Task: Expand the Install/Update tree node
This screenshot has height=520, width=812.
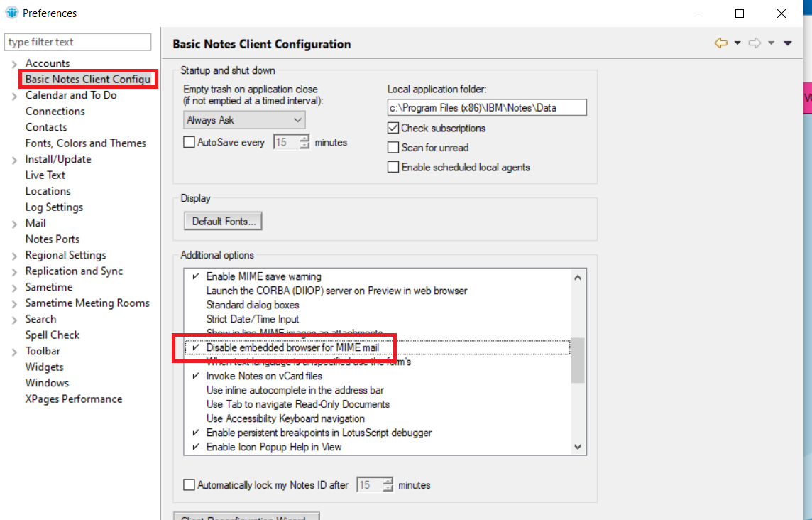Action: [14, 161]
